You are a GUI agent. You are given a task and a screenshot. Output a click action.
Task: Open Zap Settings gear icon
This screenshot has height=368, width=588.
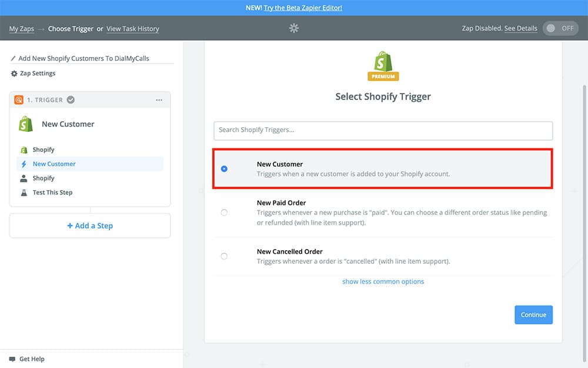(14, 74)
